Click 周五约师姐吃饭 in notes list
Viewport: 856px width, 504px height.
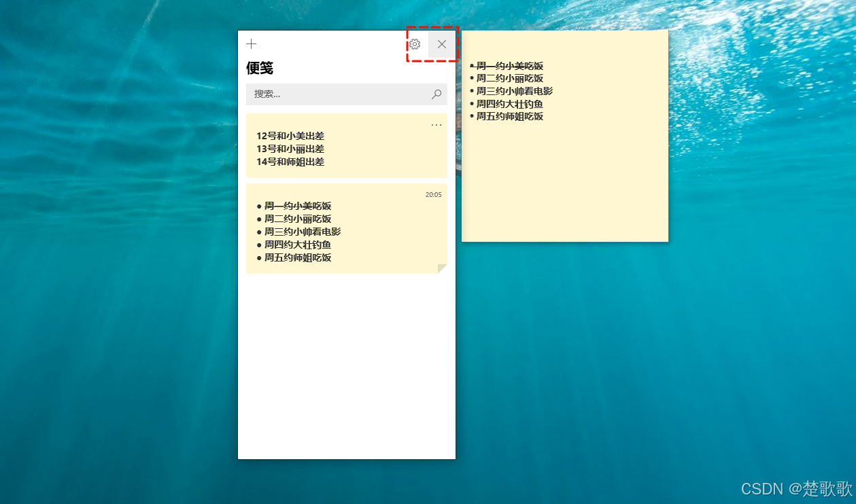coord(298,257)
